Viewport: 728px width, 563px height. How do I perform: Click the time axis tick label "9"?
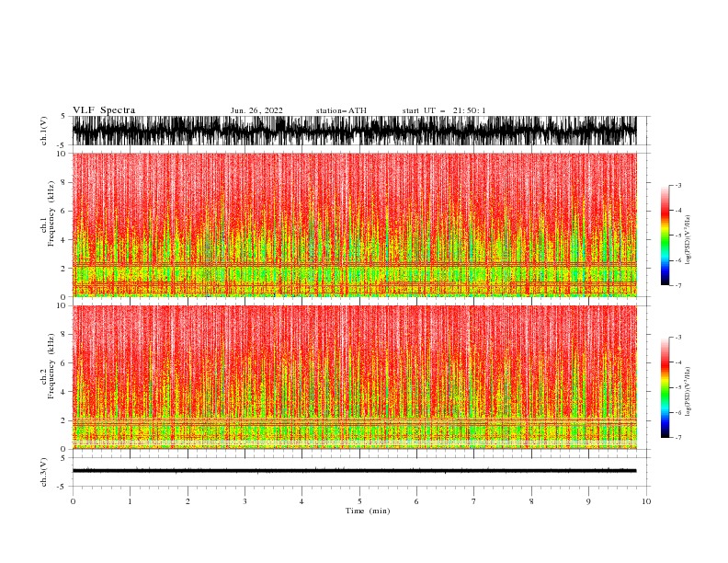click(x=588, y=501)
